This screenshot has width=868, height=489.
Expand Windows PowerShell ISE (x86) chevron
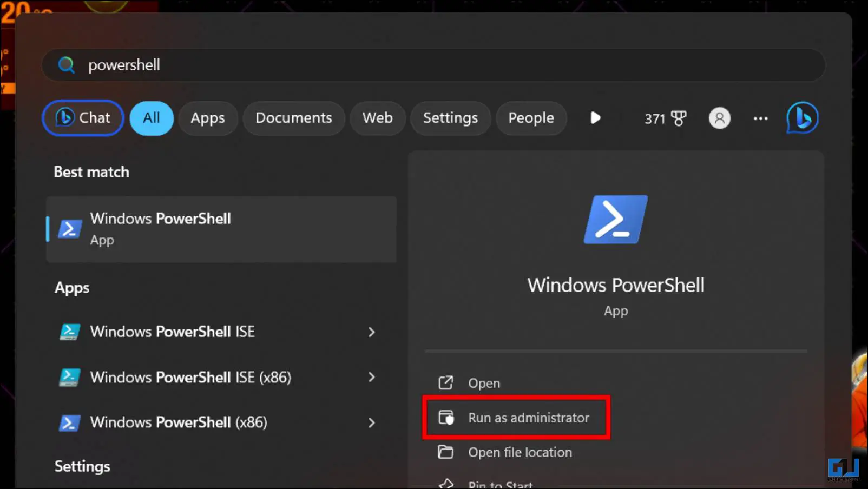[x=372, y=377]
